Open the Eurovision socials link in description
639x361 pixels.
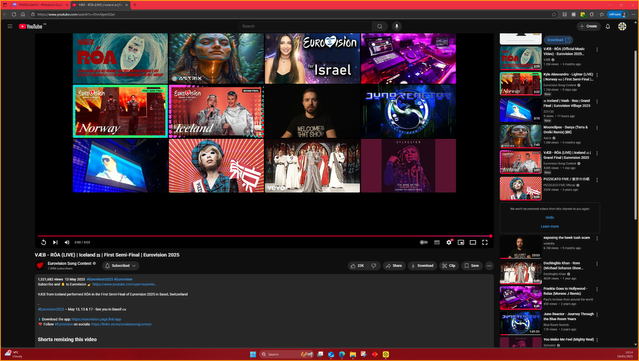(121, 324)
